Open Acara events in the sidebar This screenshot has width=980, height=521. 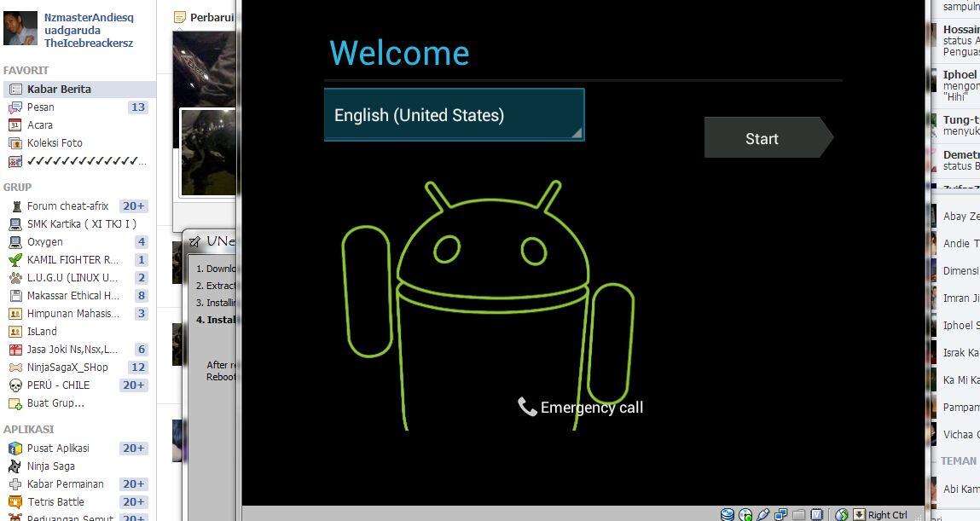point(40,125)
